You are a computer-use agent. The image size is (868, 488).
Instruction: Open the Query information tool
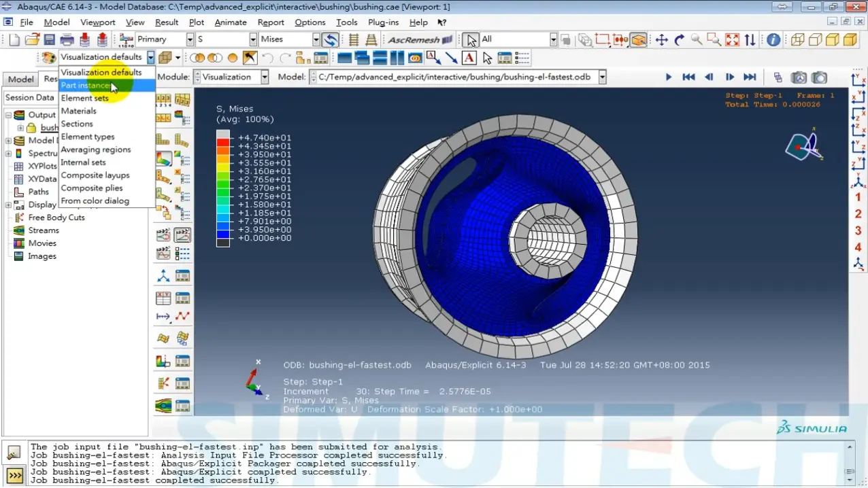pyautogui.click(x=773, y=40)
